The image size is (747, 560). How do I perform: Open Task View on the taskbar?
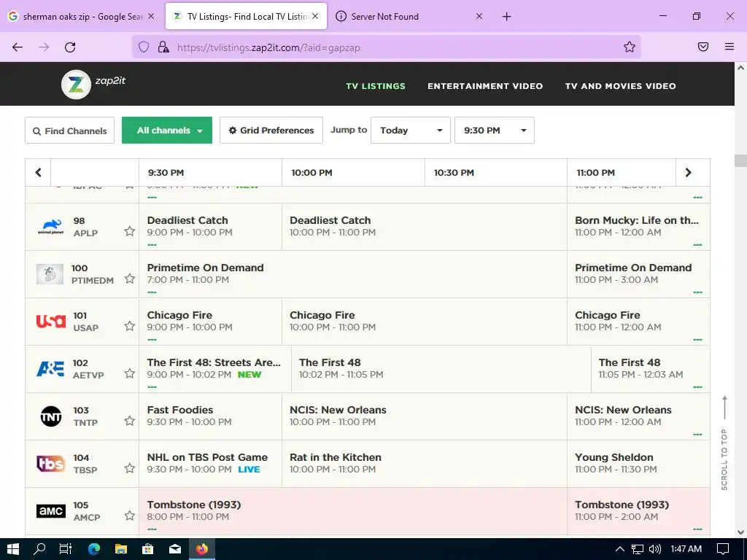[x=66, y=549]
